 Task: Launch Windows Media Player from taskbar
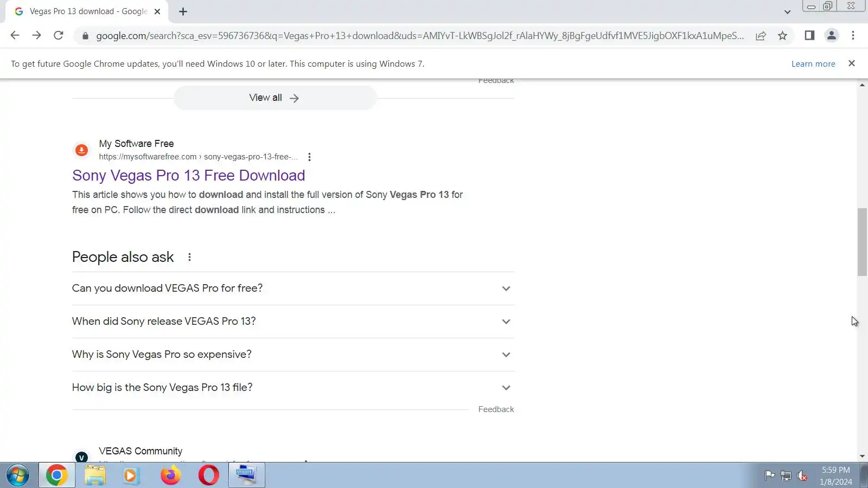131,476
